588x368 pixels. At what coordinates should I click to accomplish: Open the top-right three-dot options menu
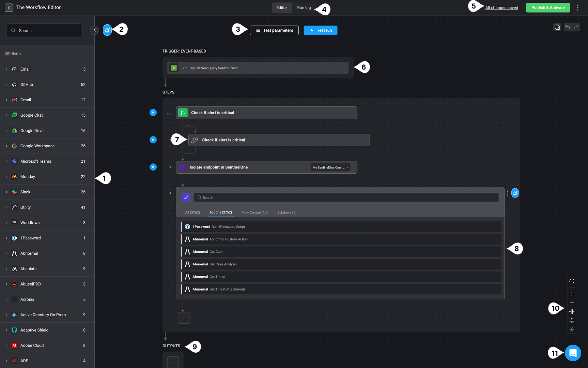click(578, 8)
